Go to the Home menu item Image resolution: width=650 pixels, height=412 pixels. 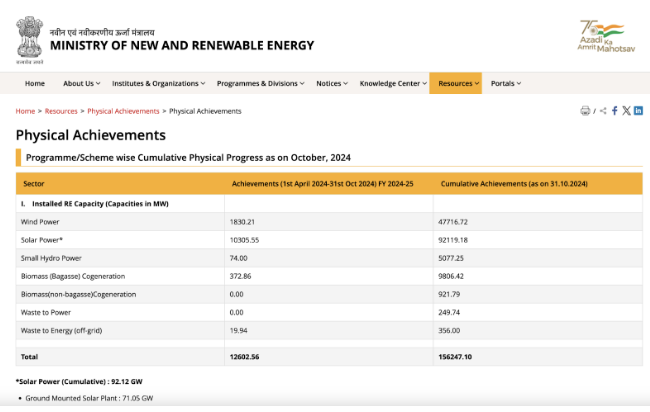click(x=35, y=83)
